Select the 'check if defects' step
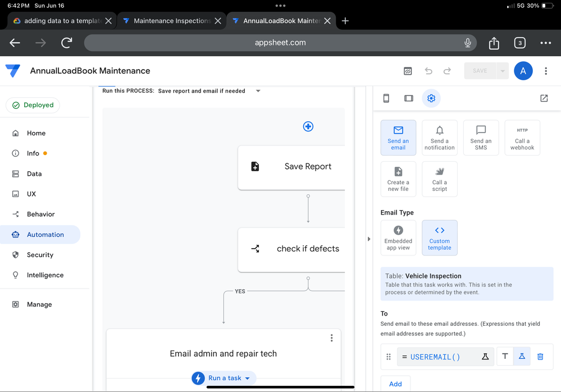Screen dimensions: 561x392 (x=291, y=250)
